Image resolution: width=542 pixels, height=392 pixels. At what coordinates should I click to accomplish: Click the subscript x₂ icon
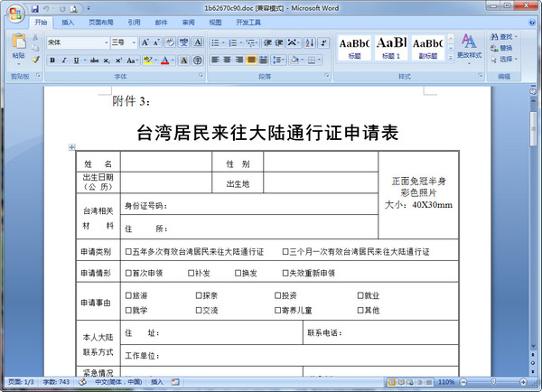coord(107,61)
